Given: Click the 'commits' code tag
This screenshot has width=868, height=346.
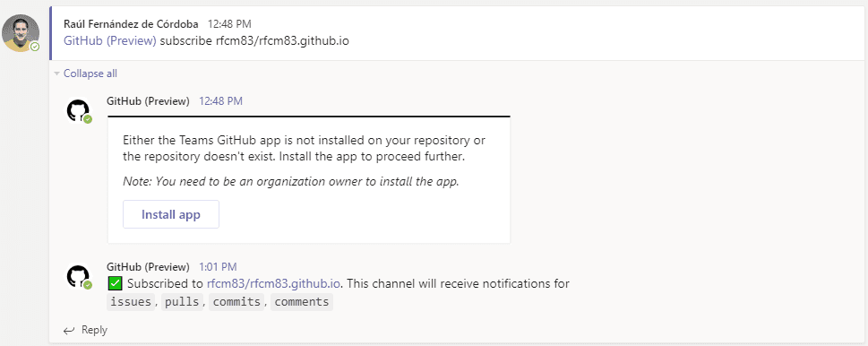Looking at the screenshot, I should [236, 302].
